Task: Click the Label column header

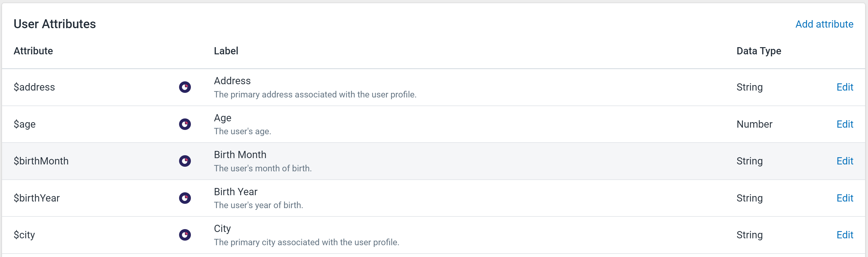Action: [226, 51]
